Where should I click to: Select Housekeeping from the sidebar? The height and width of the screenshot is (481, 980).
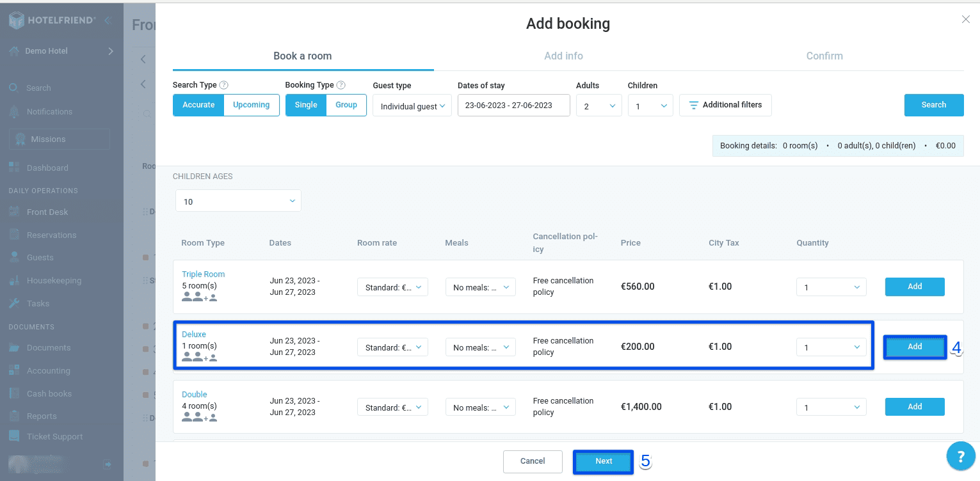click(x=54, y=280)
